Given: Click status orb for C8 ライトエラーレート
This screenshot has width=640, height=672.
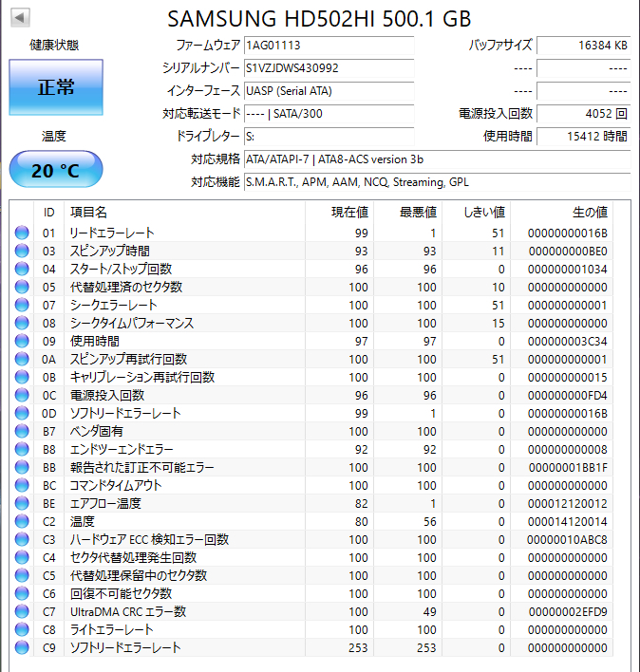Looking at the screenshot, I should coord(22,629).
